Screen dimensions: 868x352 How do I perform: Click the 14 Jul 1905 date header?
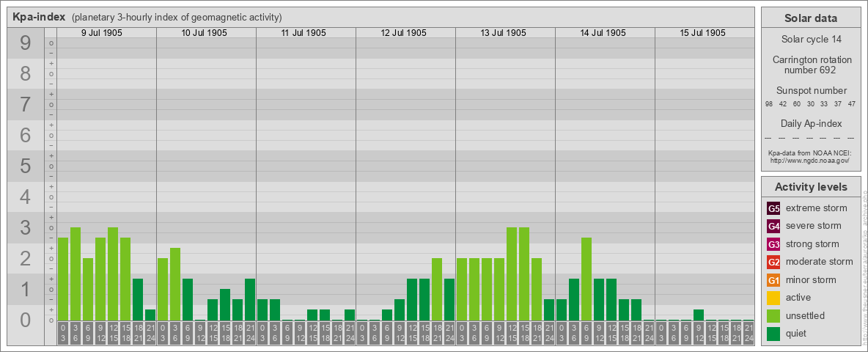coord(603,33)
